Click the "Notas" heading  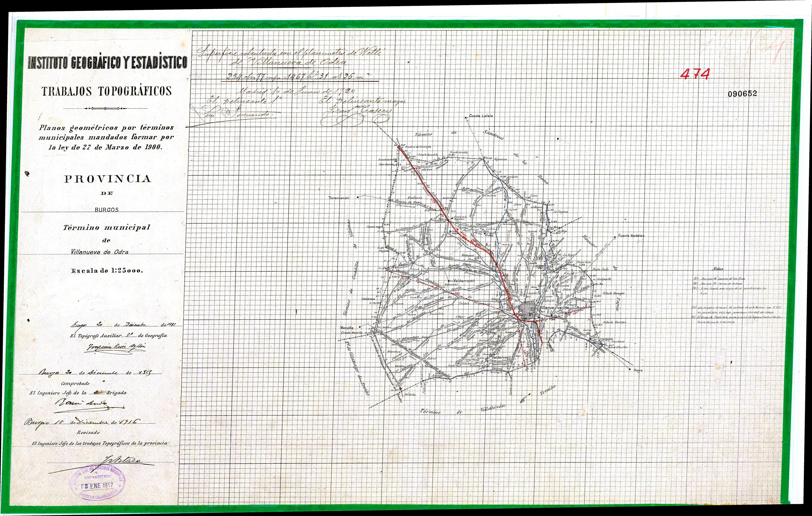pos(718,269)
